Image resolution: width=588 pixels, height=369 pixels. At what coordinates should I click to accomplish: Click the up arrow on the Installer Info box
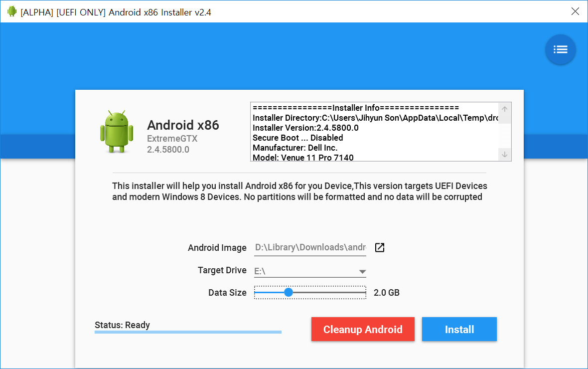coord(504,108)
